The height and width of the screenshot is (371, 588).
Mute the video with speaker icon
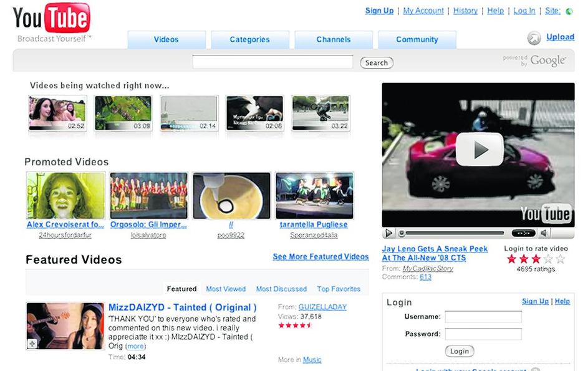coord(544,233)
